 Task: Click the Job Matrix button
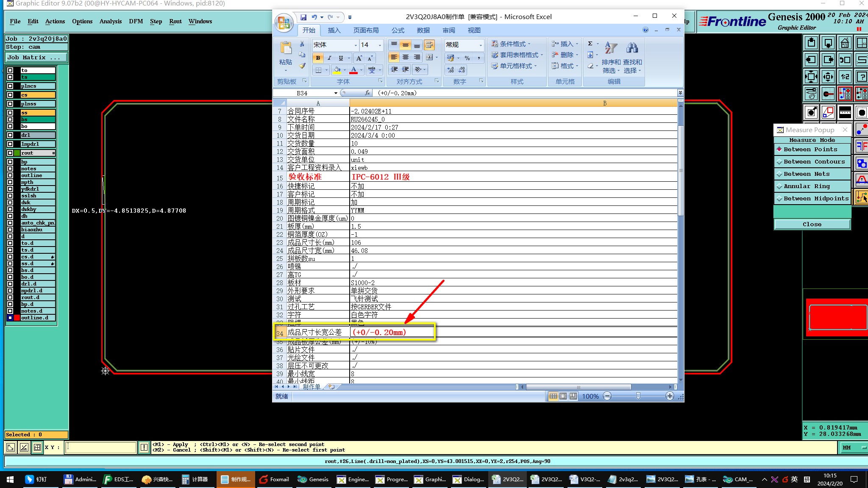point(36,57)
